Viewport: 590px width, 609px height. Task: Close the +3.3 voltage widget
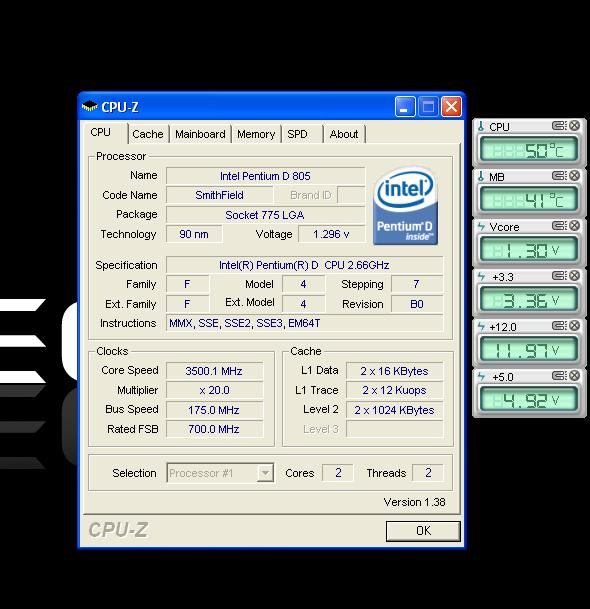(x=574, y=276)
